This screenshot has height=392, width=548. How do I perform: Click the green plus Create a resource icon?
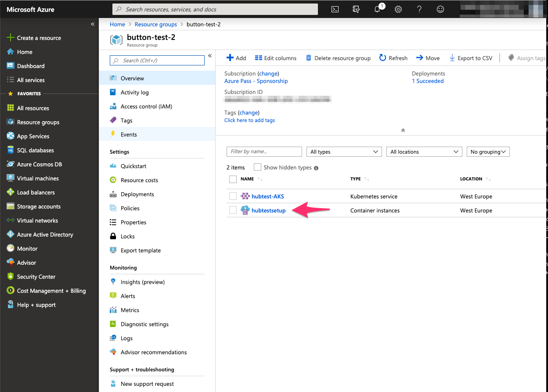tap(11, 38)
